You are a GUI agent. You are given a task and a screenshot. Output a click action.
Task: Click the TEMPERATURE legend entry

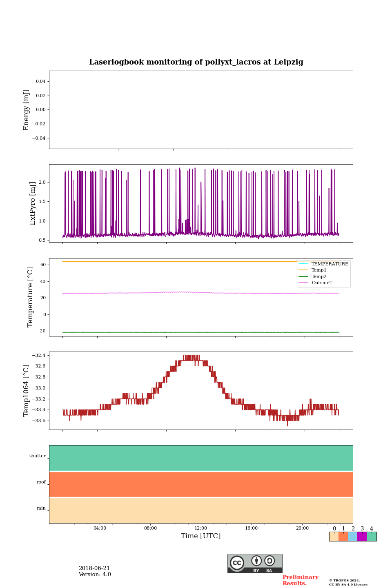(330, 264)
